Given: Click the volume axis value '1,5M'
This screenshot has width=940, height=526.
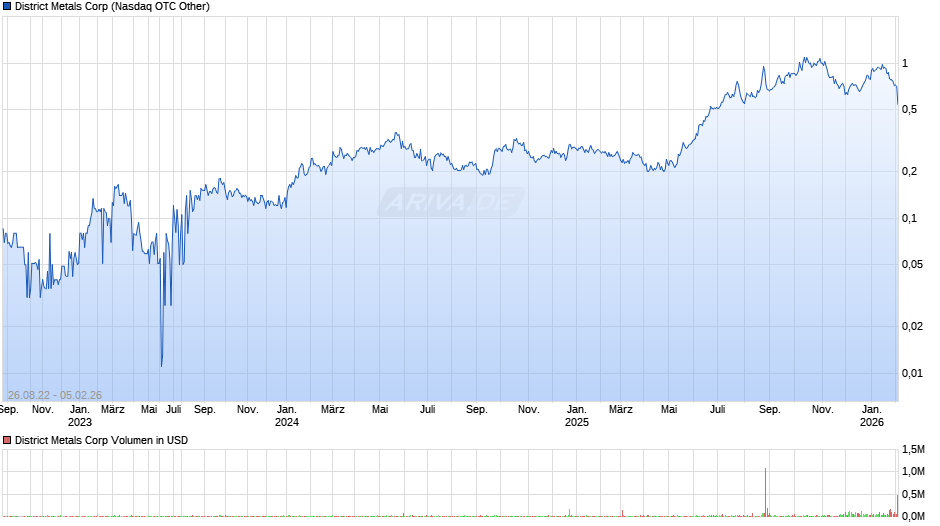Looking at the screenshot, I should (913, 449).
